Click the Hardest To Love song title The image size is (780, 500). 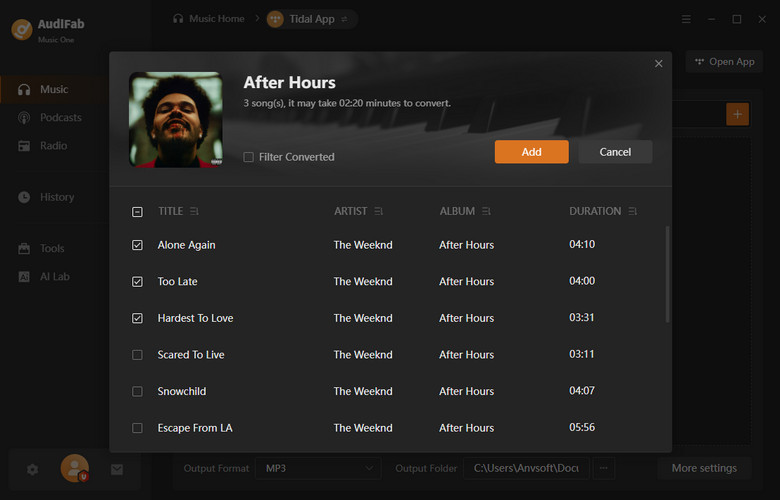[195, 318]
